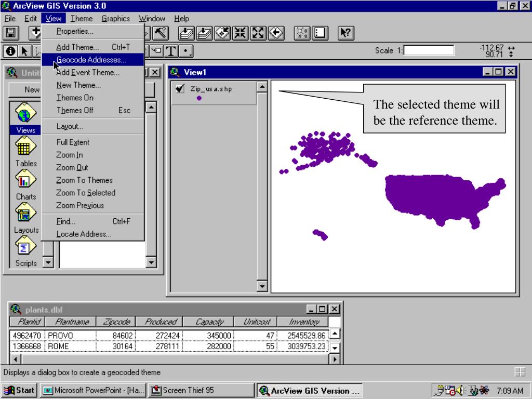Click the Windows Start button
Image resolution: width=532 pixels, height=399 pixels.
coord(20,391)
